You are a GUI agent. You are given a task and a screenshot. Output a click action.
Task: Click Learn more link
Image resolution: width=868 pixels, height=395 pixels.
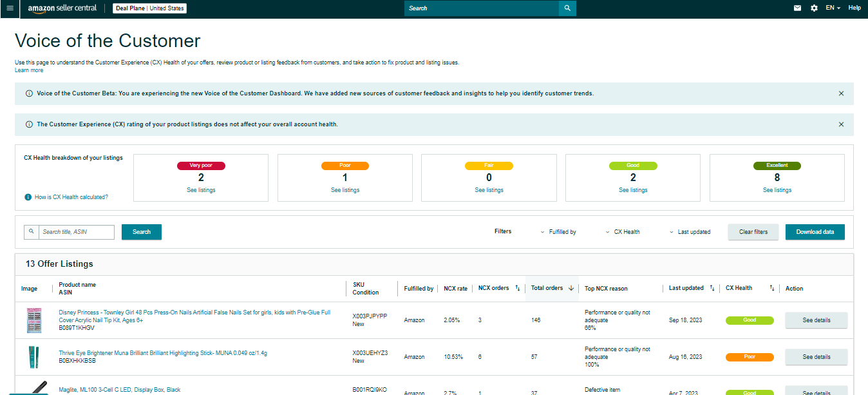click(x=29, y=70)
